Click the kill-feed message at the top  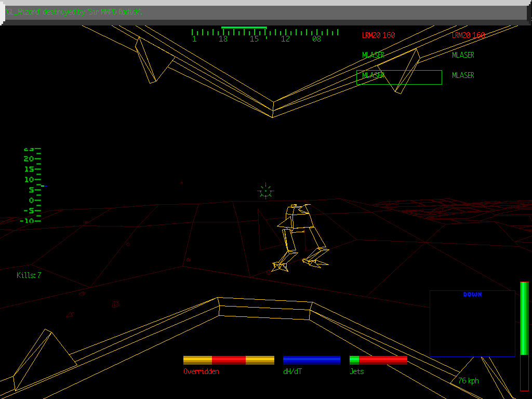coord(73,11)
